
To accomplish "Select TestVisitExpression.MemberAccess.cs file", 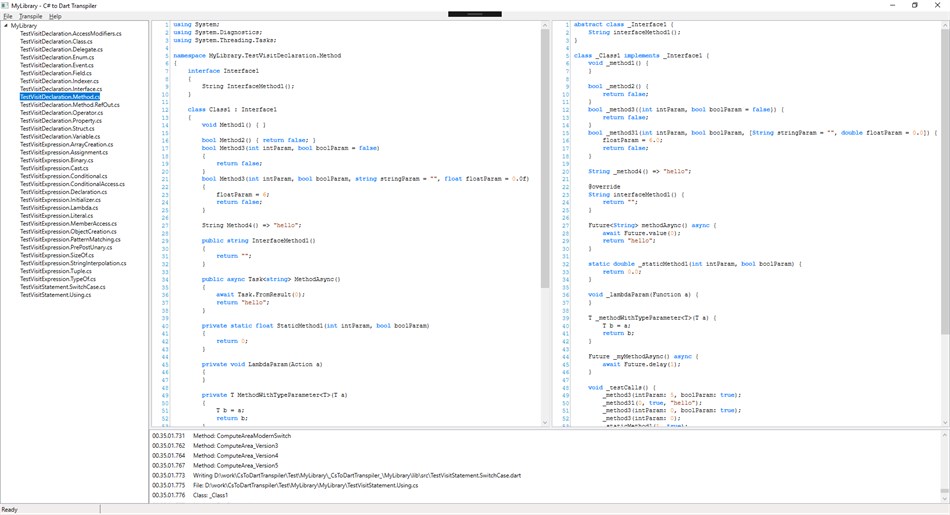I will 68,223.
